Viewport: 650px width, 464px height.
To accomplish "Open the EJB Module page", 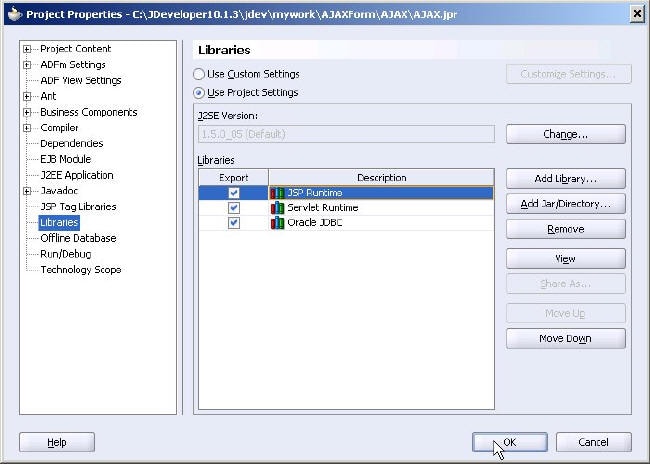I will tap(65, 159).
